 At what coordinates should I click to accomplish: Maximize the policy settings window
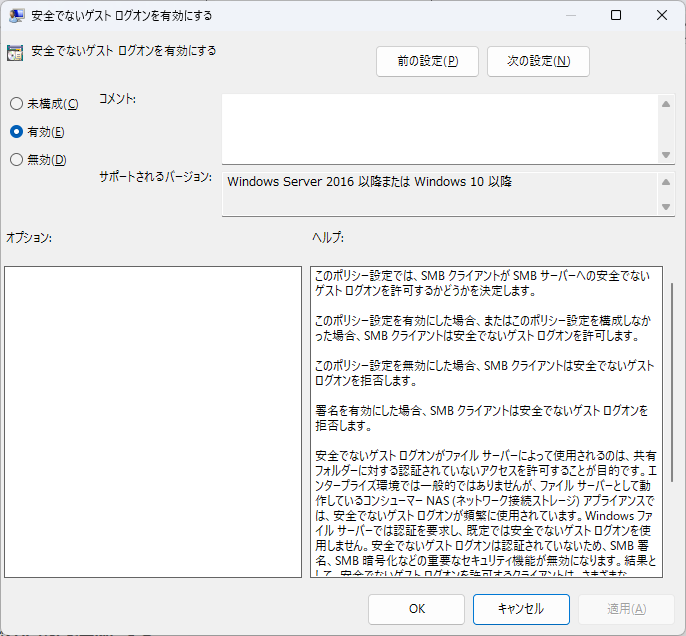tap(616, 16)
